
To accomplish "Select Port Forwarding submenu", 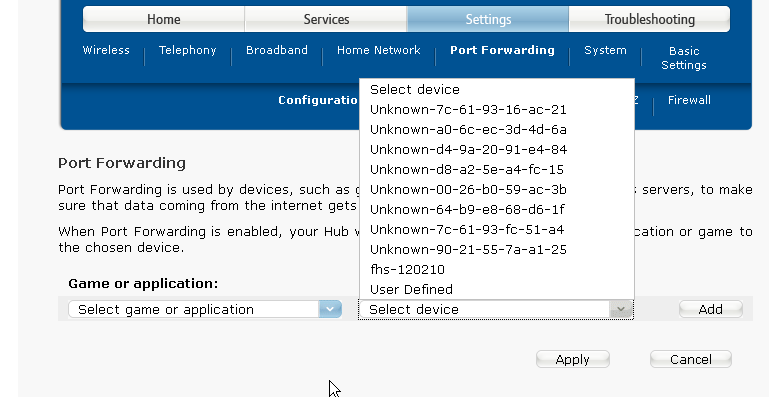I will (502, 50).
